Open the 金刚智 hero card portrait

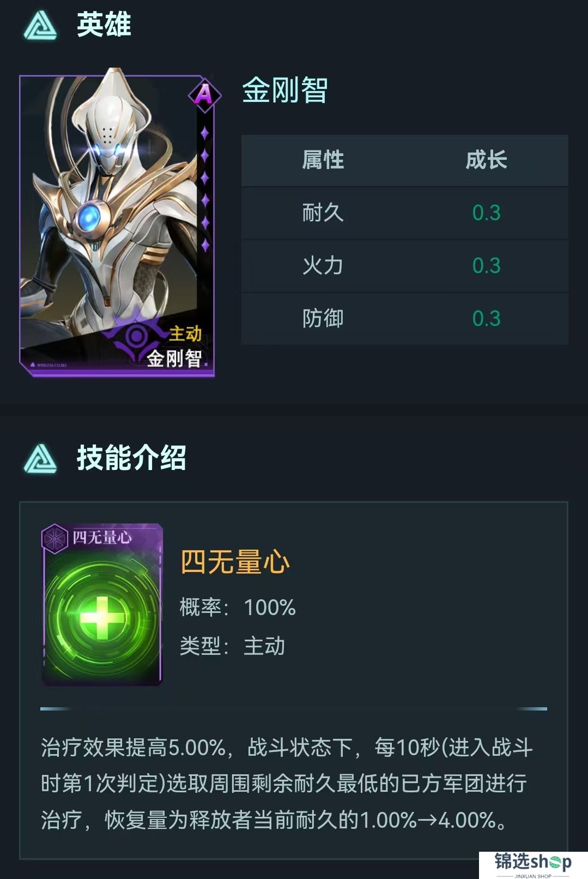click(x=117, y=222)
